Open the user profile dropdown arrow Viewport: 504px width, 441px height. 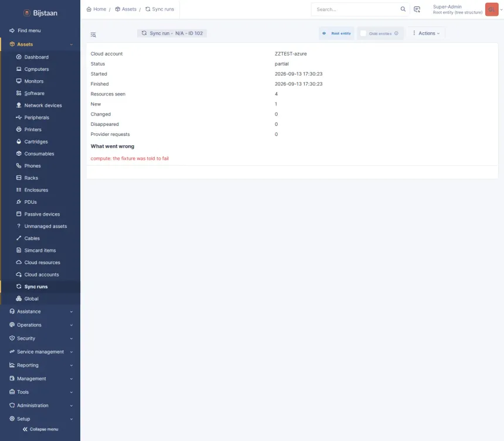pos(501,9)
